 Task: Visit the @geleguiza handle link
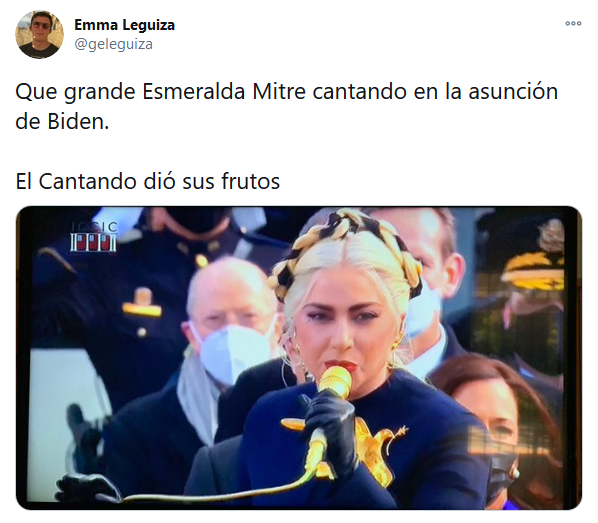pos(113,44)
